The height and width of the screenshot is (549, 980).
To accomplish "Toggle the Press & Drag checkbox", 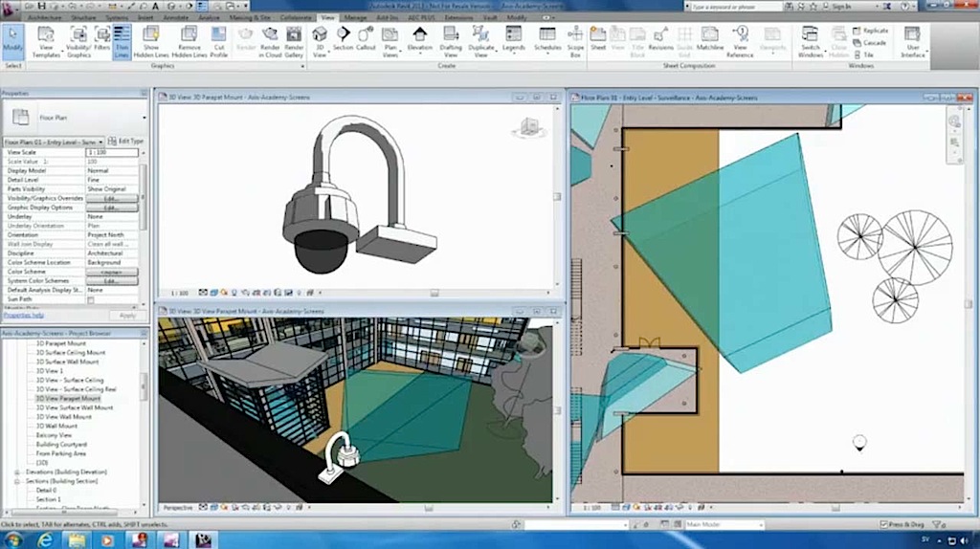I will [x=883, y=524].
